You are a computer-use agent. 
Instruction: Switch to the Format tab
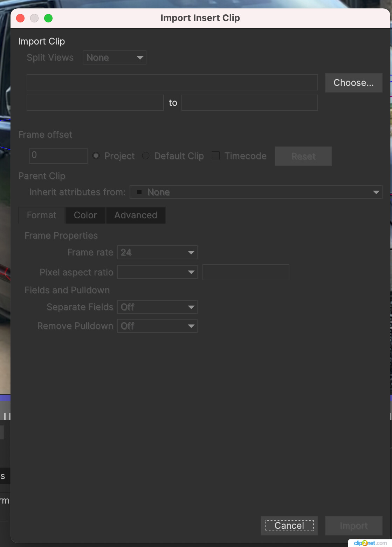coord(41,215)
